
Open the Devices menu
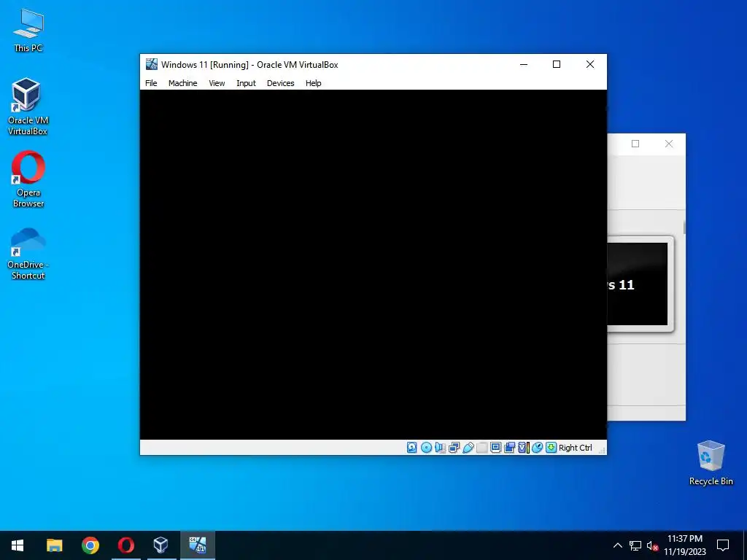(x=281, y=83)
